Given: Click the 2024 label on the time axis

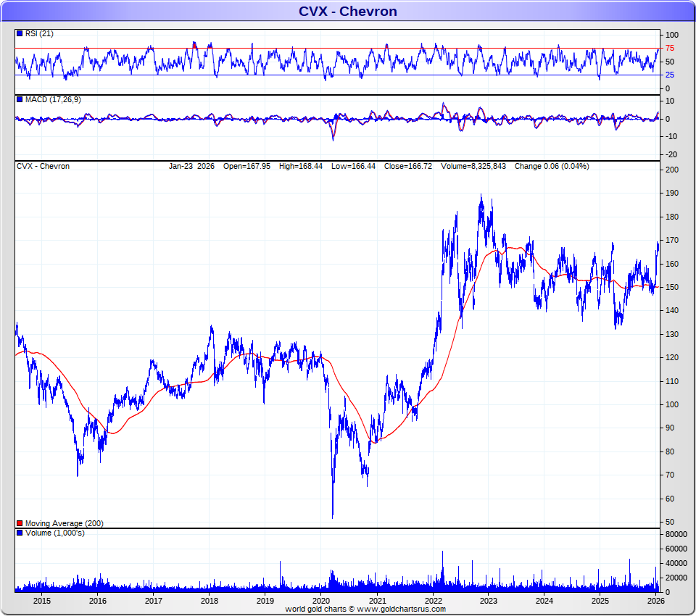Looking at the screenshot, I should pyautogui.click(x=544, y=601).
